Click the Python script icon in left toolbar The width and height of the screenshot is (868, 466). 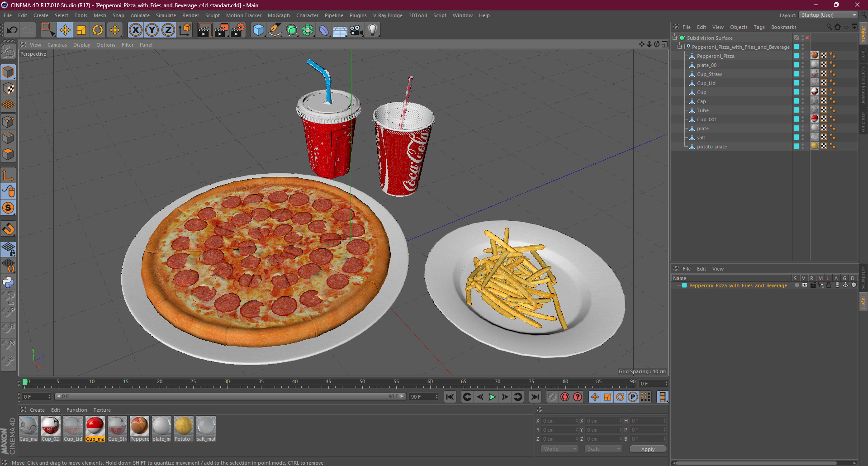[8, 282]
